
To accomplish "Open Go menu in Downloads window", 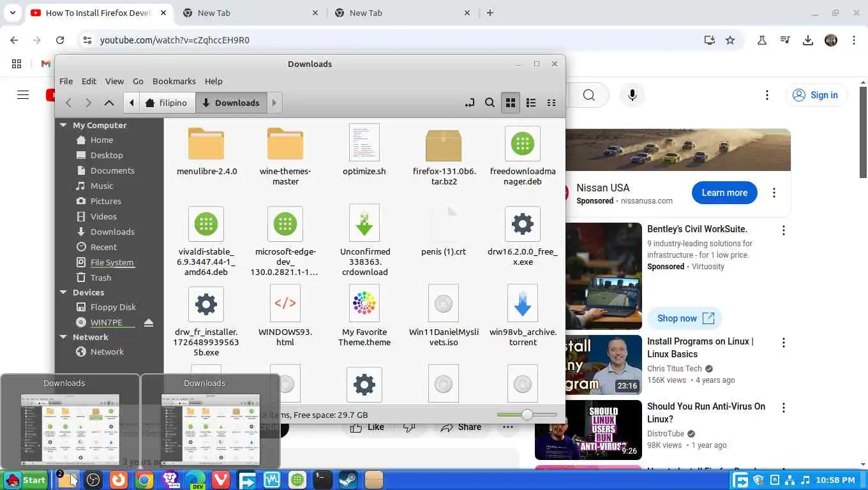I will pyautogui.click(x=138, y=81).
